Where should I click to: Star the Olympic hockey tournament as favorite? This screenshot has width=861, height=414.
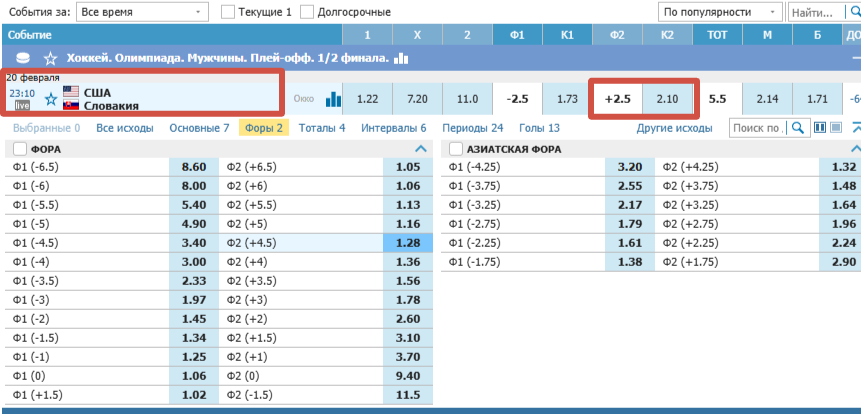tap(50, 59)
